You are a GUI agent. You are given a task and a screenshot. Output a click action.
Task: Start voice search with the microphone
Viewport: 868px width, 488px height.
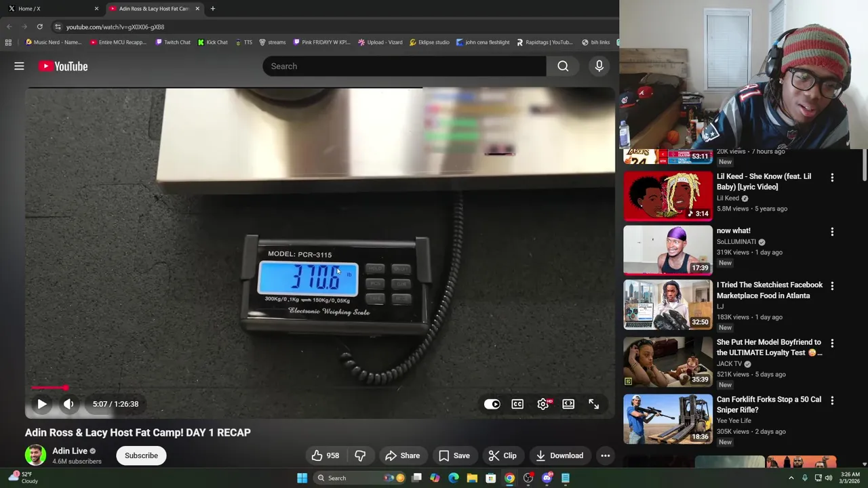pyautogui.click(x=599, y=66)
